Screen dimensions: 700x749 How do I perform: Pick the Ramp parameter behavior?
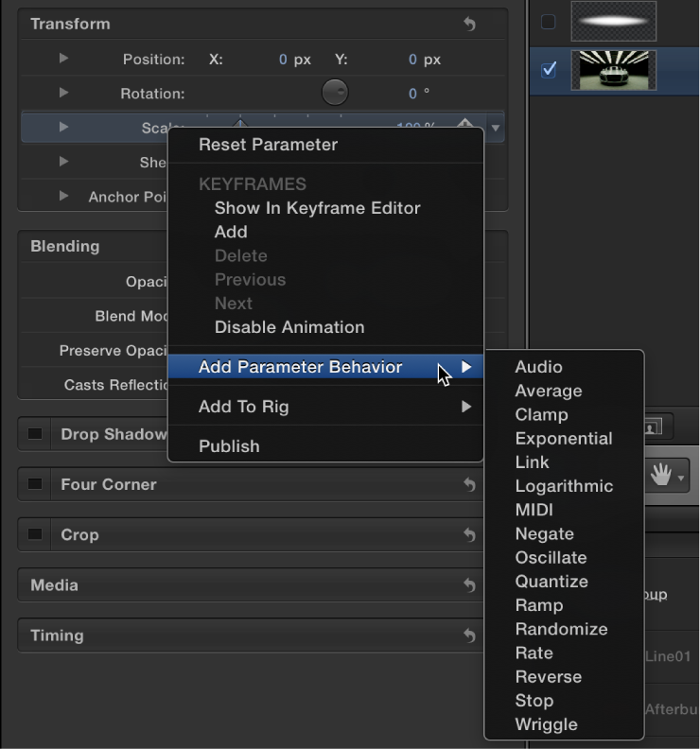click(x=564, y=605)
